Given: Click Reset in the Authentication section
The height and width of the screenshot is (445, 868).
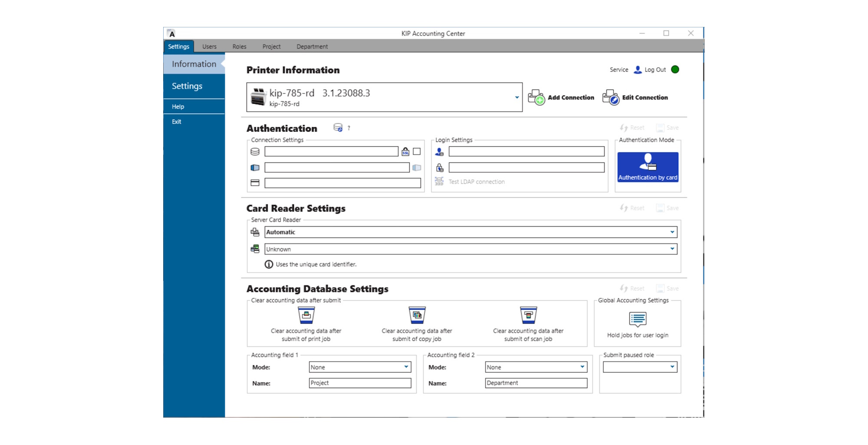Looking at the screenshot, I should click(632, 128).
